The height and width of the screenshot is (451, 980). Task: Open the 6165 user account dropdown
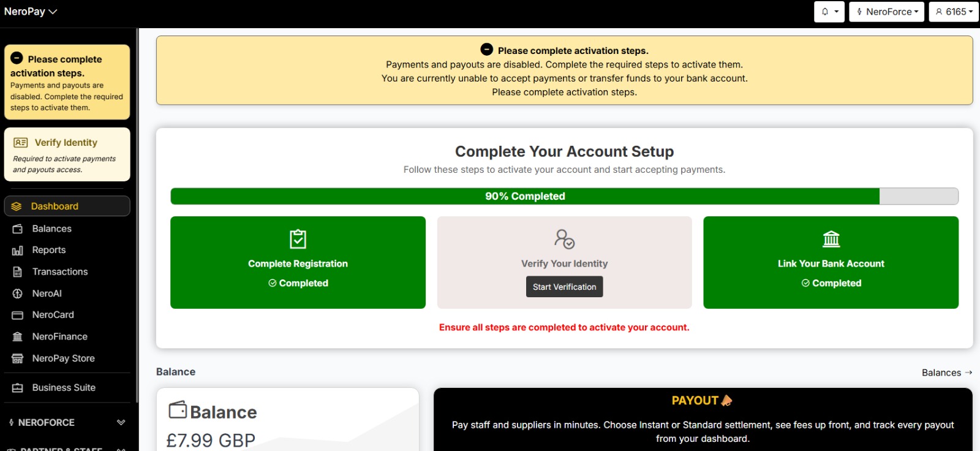[953, 12]
